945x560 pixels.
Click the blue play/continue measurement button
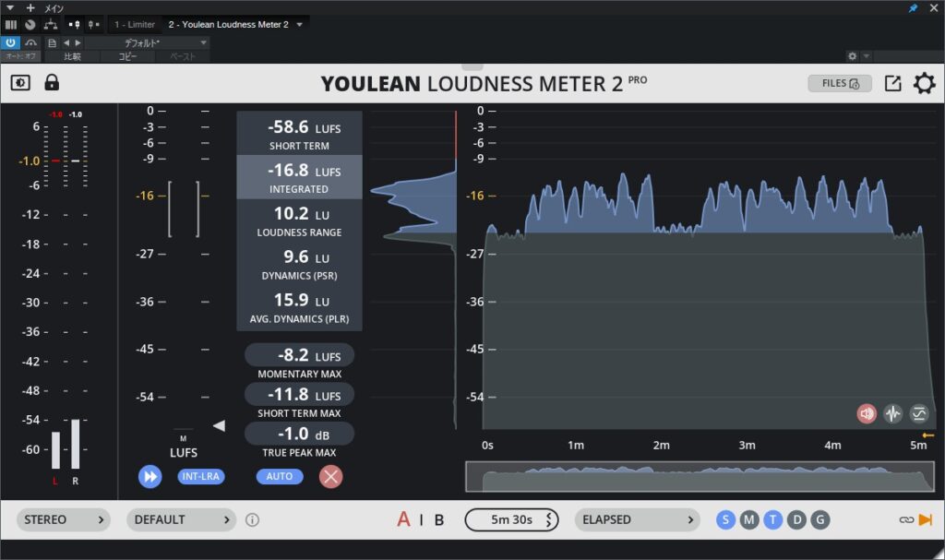[x=150, y=477]
